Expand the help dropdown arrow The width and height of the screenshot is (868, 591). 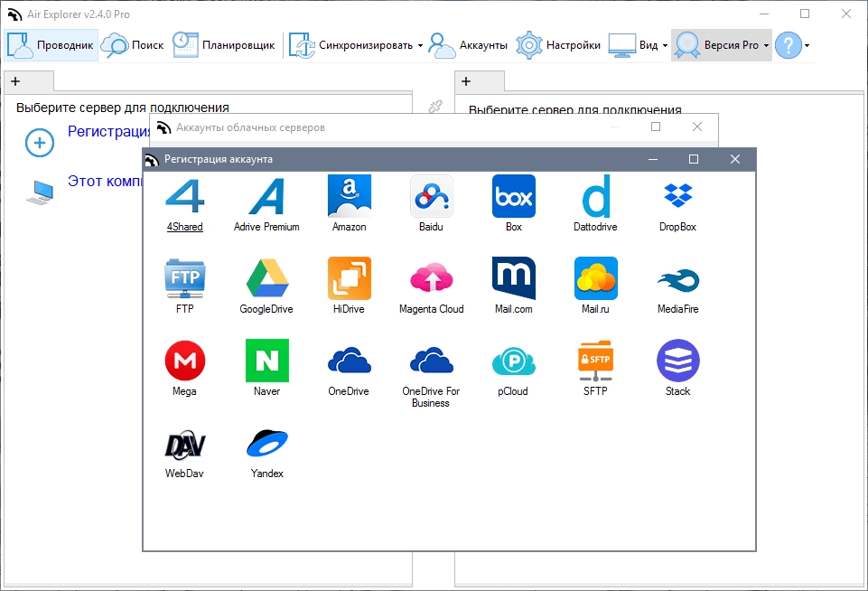807,46
